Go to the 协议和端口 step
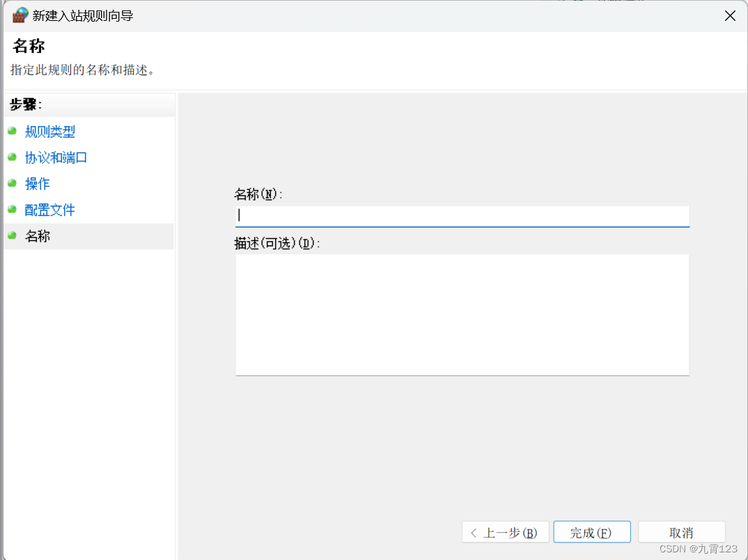Viewport: 748px width, 560px height. [x=56, y=157]
